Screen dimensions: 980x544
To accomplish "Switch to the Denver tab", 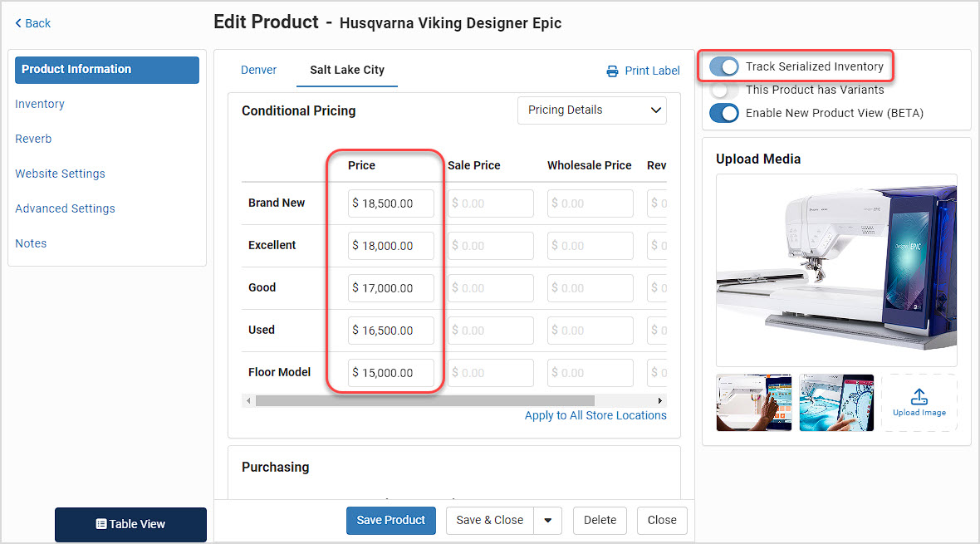I will click(259, 70).
